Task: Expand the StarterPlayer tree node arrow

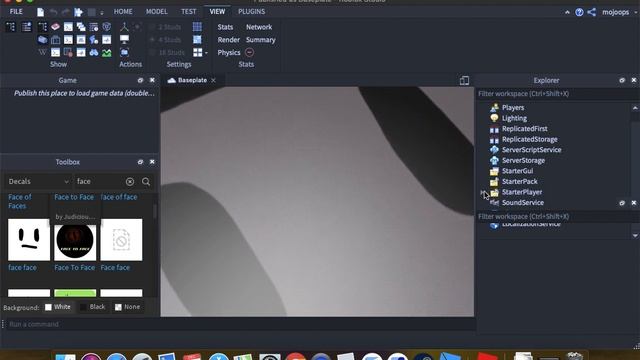Action: tap(483, 192)
